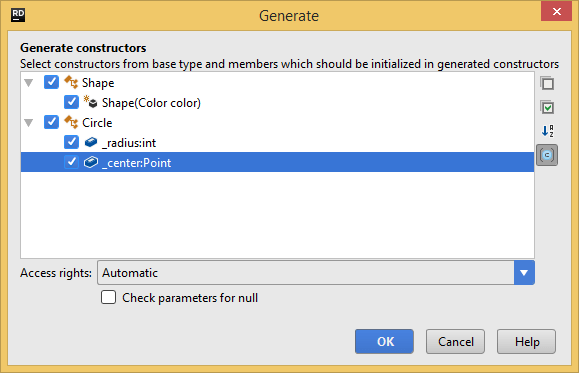Screen dimensions: 579x373
Task: Click the Circle class hierarchy icon
Action: pyautogui.click(x=71, y=122)
